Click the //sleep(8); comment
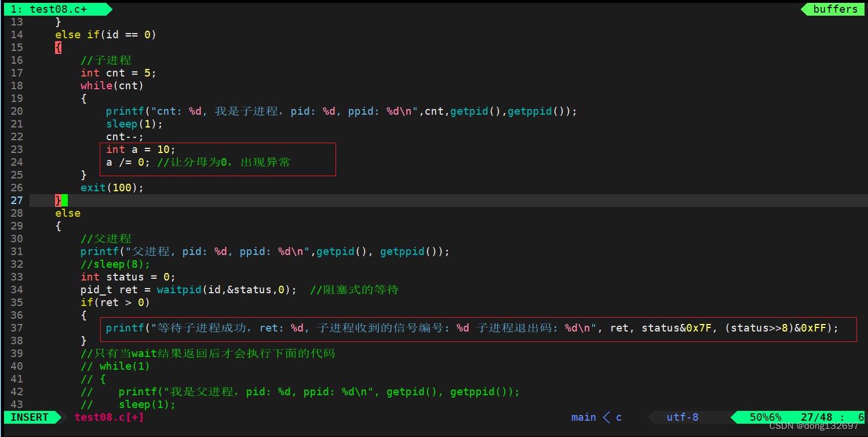This screenshot has height=437, width=868. [x=115, y=264]
